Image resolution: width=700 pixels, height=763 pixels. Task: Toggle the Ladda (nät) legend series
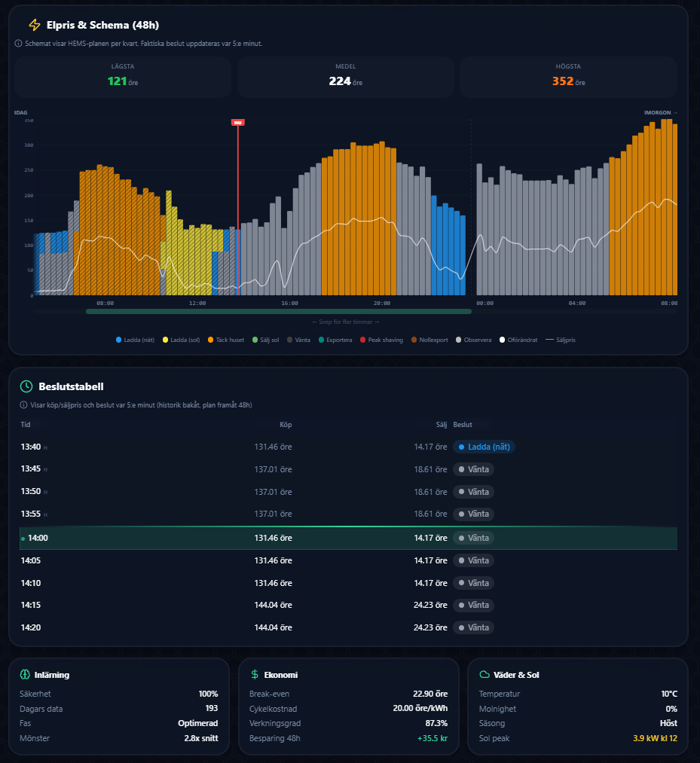pos(135,340)
